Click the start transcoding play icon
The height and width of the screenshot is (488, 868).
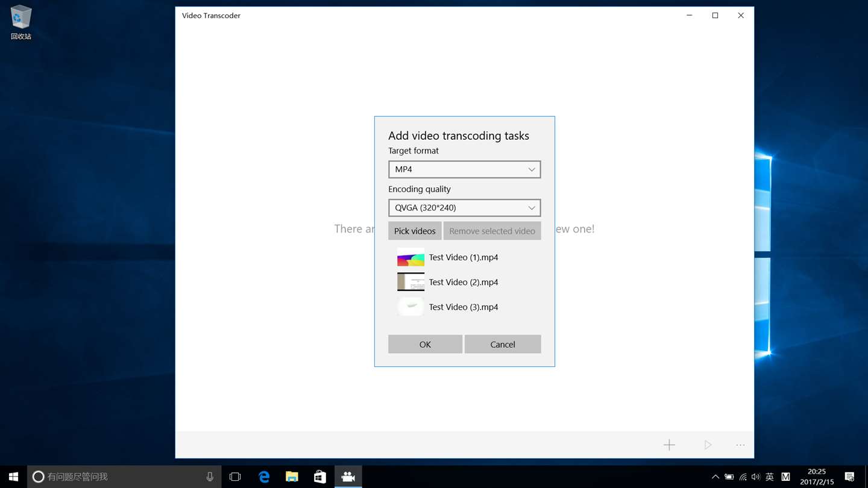[708, 445]
